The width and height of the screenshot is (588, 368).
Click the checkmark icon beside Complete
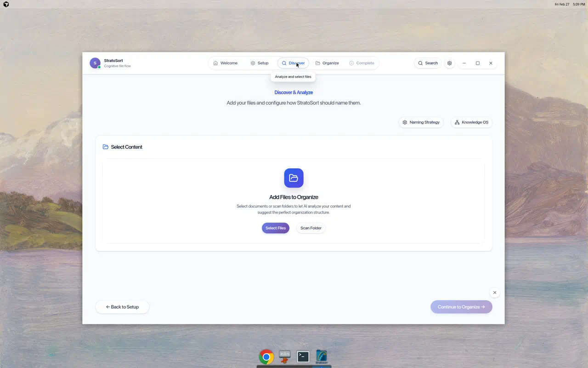pos(352,63)
